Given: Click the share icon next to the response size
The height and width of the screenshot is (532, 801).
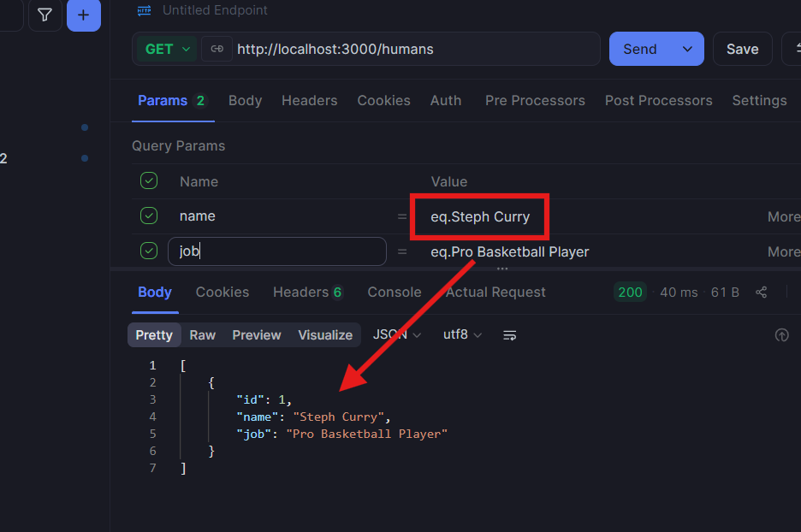Looking at the screenshot, I should [x=761, y=292].
